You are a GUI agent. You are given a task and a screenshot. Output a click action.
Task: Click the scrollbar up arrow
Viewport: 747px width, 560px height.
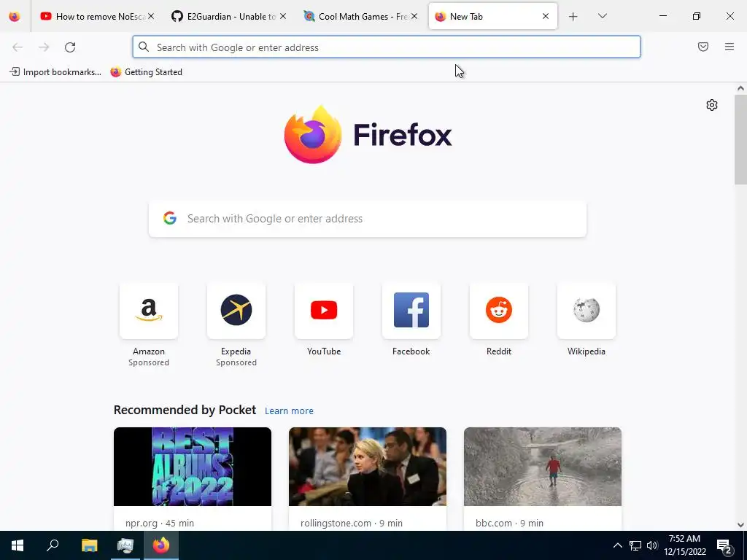tap(740, 88)
